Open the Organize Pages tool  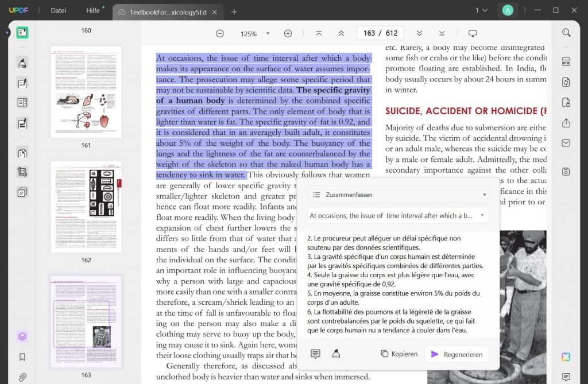[22, 153]
